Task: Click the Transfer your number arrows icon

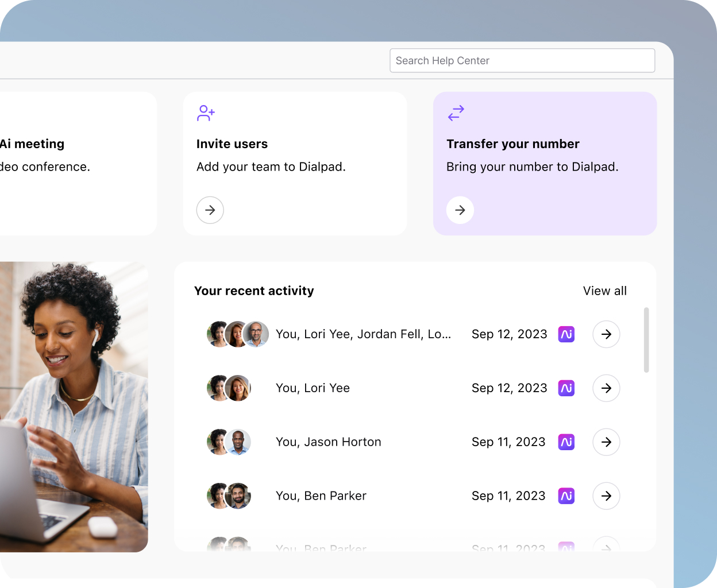Action: click(x=456, y=113)
